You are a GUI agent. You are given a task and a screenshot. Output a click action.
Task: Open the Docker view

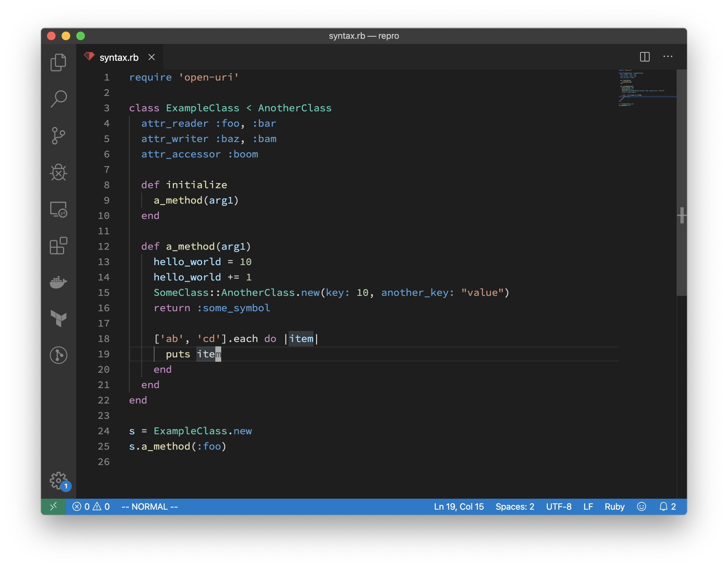(x=58, y=282)
